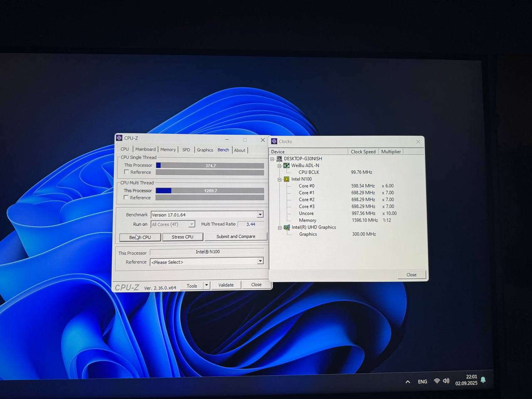The image size is (532, 399).
Task: Select the computer icon beside DESKTOP-G30NISH
Action: [x=279, y=159]
